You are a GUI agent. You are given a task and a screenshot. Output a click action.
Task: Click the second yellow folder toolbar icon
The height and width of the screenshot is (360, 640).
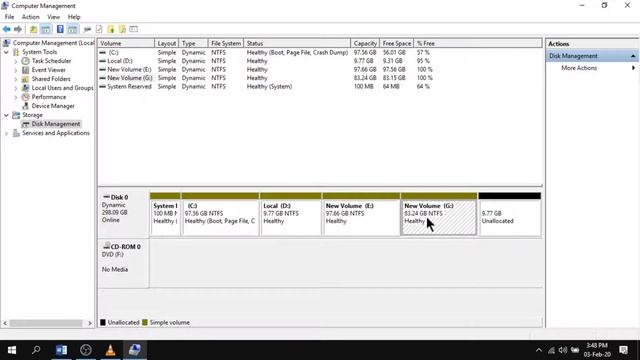pos(122,29)
